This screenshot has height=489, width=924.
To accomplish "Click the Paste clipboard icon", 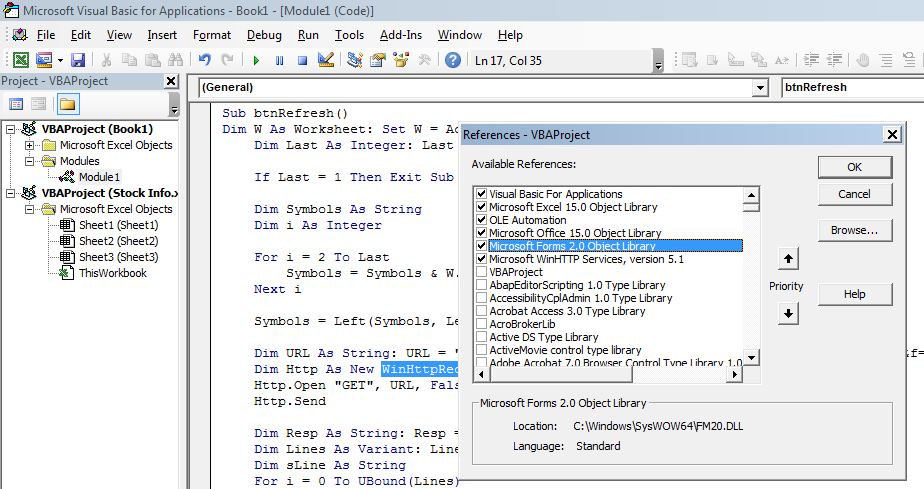I will click(153, 60).
